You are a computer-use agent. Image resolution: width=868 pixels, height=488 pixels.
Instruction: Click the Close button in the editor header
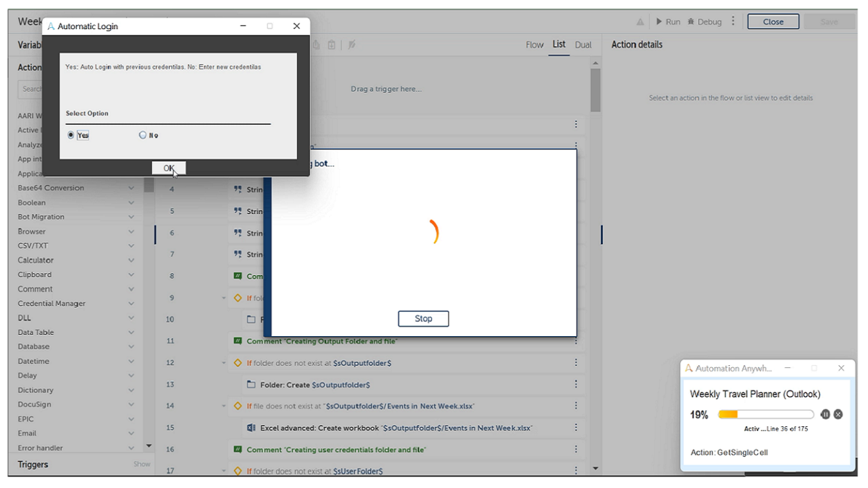(x=773, y=22)
